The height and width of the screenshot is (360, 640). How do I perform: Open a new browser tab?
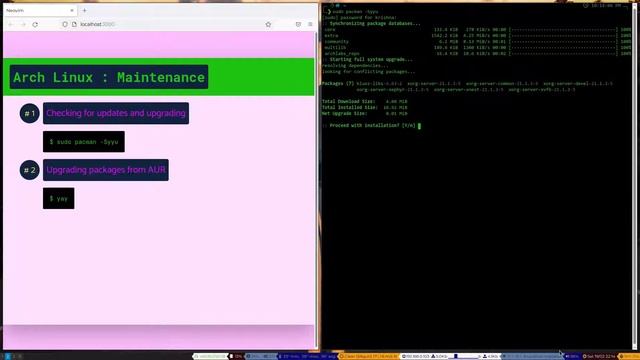point(84,10)
